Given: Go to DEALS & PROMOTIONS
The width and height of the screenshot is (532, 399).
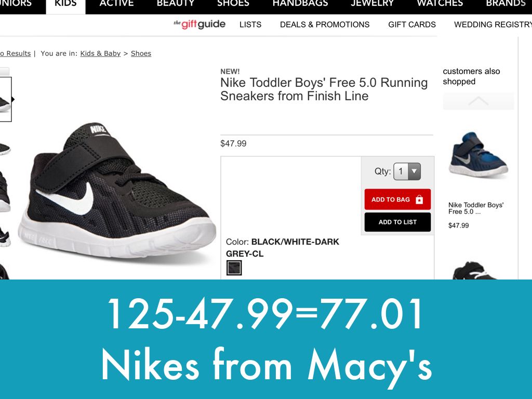Looking at the screenshot, I should tap(325, 25).
